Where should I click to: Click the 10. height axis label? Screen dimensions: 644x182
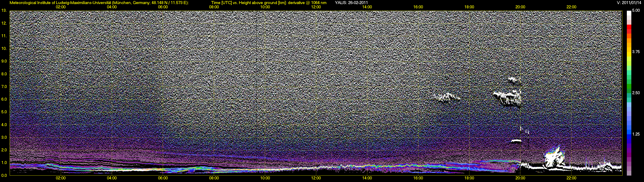pyautogui.click(x=4, y=48)
